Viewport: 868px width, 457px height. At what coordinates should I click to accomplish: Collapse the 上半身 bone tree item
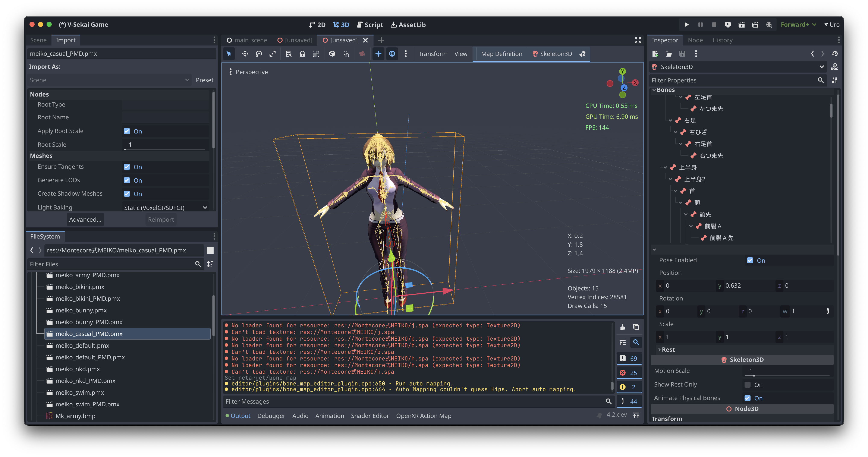(x=666, y=167)
